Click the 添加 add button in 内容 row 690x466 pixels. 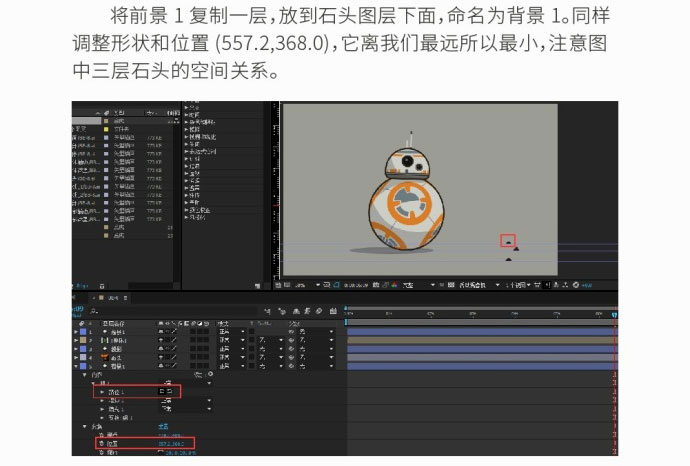pyautogui.click(x=203, y=374)
